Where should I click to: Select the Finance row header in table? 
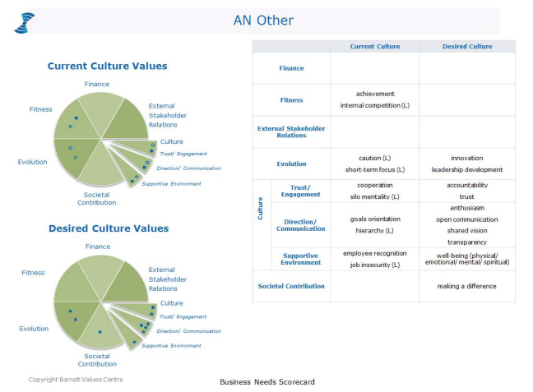(291, 68)
